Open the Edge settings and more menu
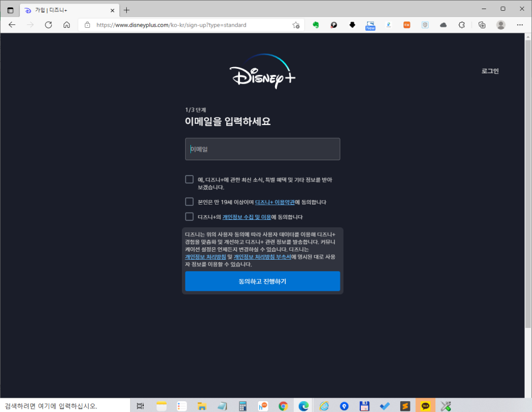532x412 pixels. tap(520, 25)
